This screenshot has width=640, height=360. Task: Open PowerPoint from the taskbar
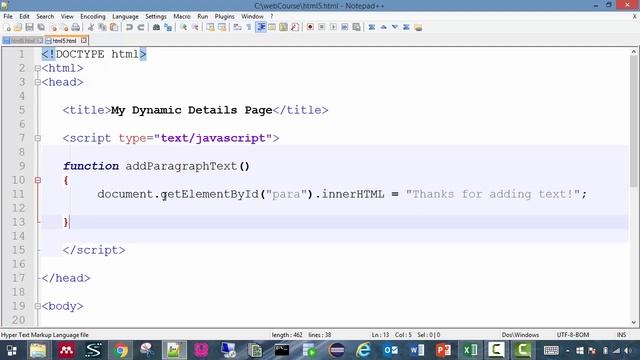(443, 350)
